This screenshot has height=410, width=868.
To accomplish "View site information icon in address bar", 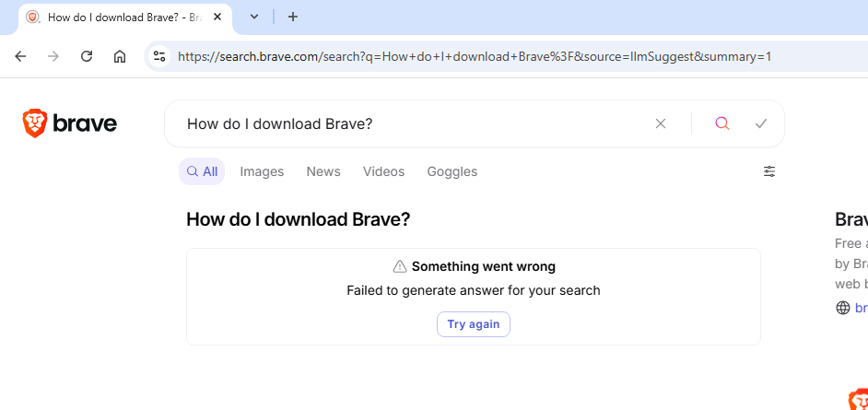I will pos(159,56).
